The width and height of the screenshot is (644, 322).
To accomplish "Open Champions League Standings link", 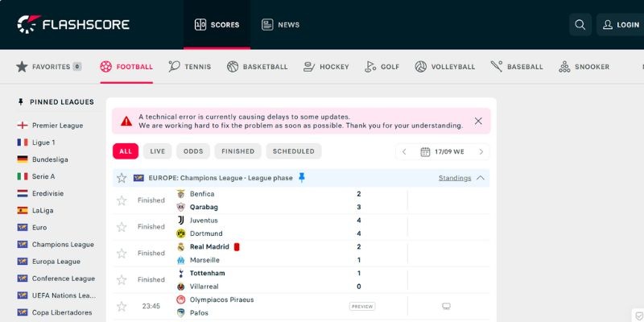I will 455,178.
